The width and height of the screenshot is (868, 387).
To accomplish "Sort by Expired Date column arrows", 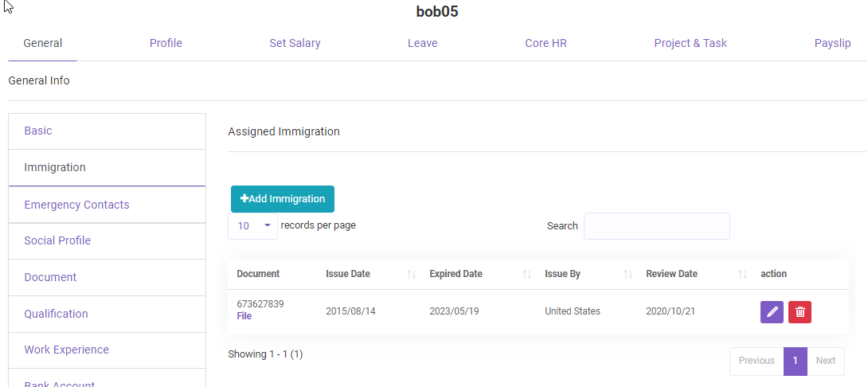I will (526, 274).
